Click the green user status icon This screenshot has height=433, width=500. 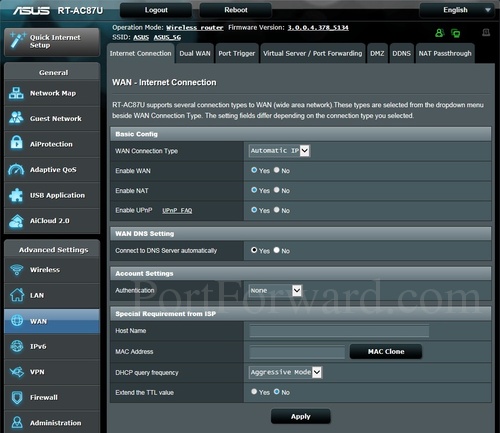point(440,33)
